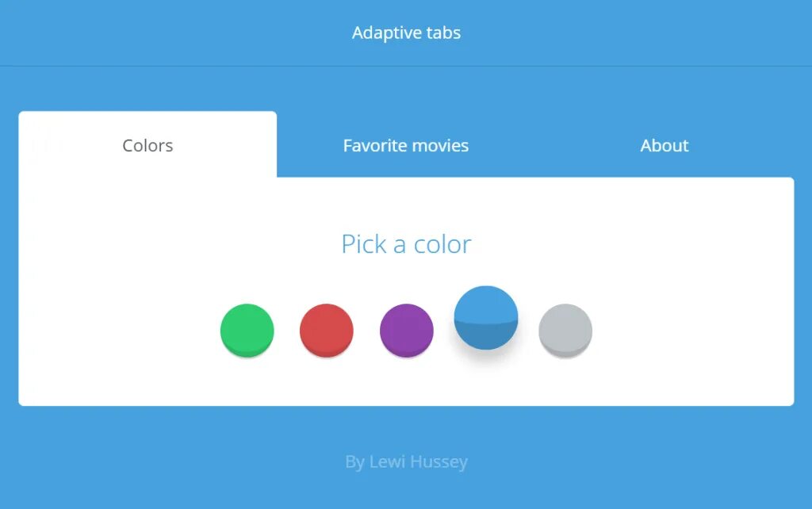Click the enlarged blue color circle
Viewport: 812px width, 509px height.
tap(486, 317)
